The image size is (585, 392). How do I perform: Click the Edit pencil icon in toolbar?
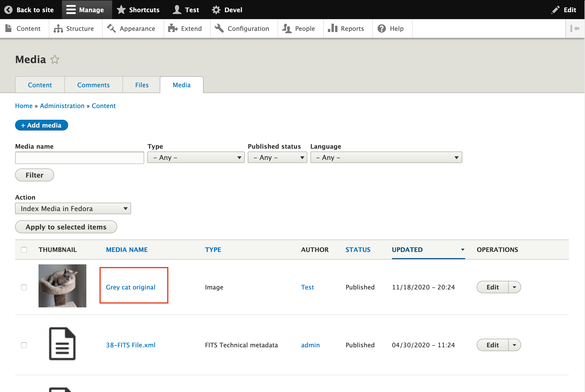pyautogui.click(x=555, y=10)
